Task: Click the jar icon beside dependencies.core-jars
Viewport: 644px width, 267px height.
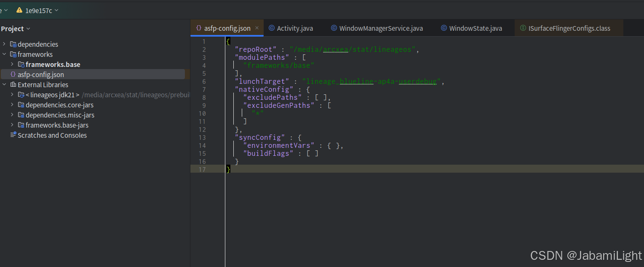Action: click(21, 105)
